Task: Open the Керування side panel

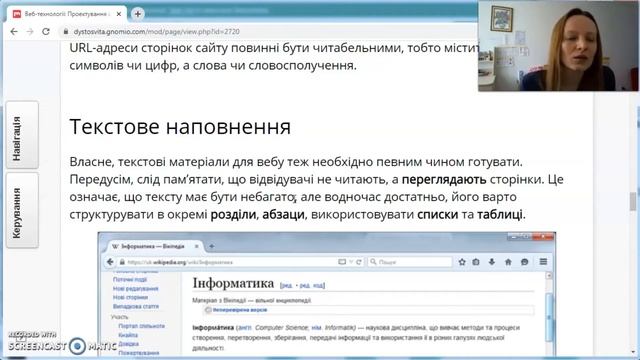Action: point(22,210)
